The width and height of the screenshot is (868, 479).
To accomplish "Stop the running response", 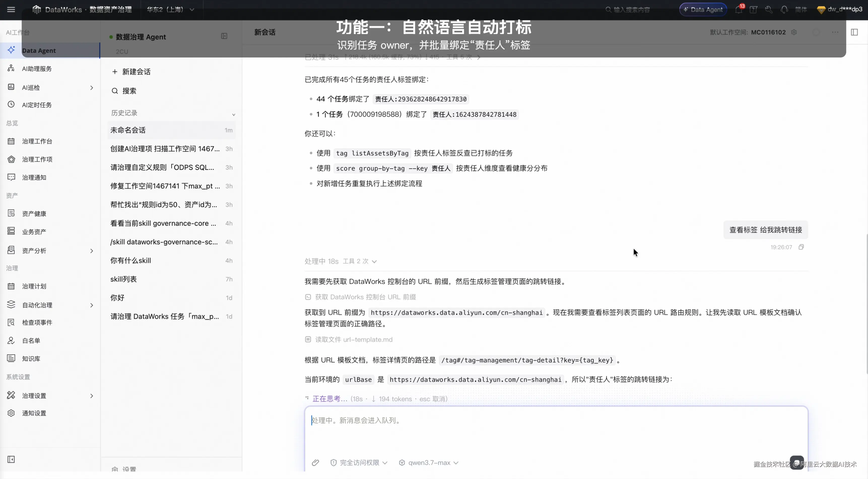I will (797, 462).
